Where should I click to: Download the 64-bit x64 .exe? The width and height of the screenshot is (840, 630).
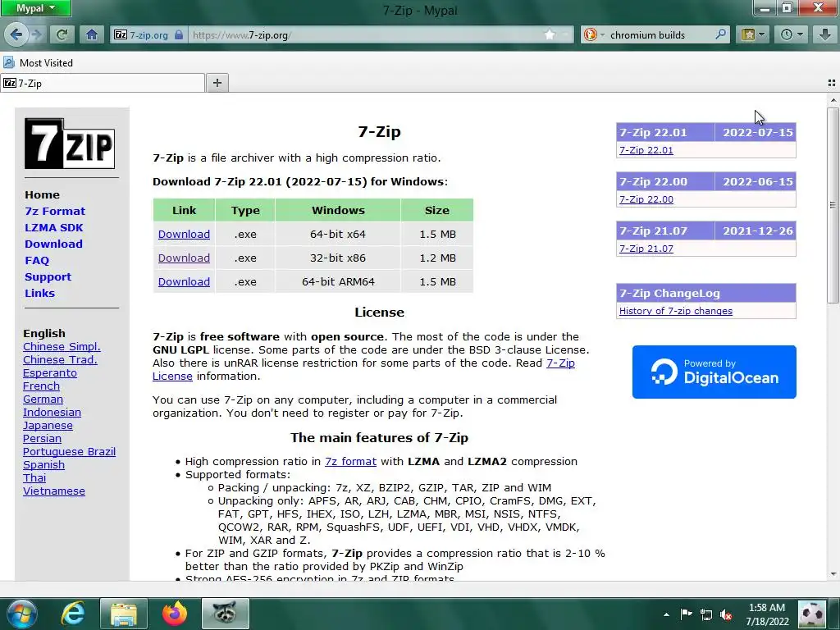(x=184, y=234)
